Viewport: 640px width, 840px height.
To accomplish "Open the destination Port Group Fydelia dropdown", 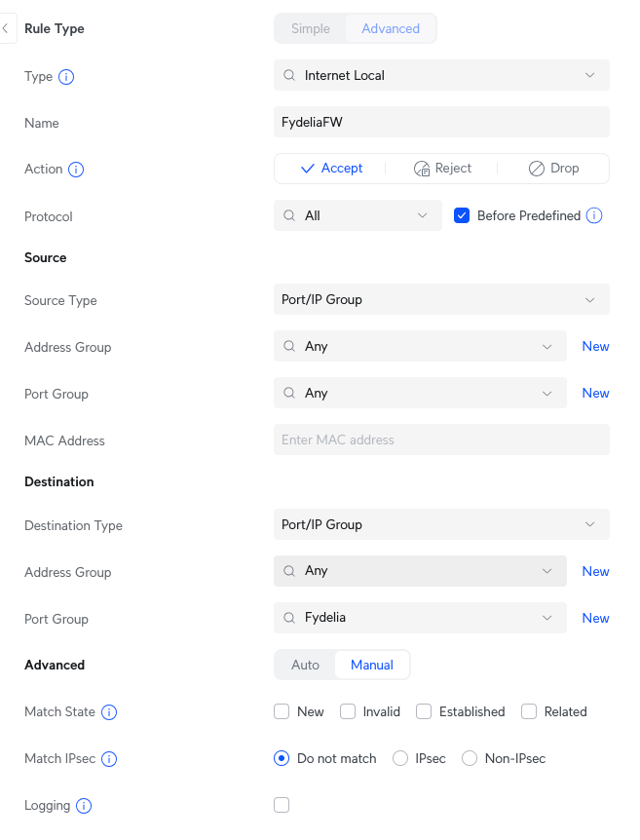I will [420, 618].
